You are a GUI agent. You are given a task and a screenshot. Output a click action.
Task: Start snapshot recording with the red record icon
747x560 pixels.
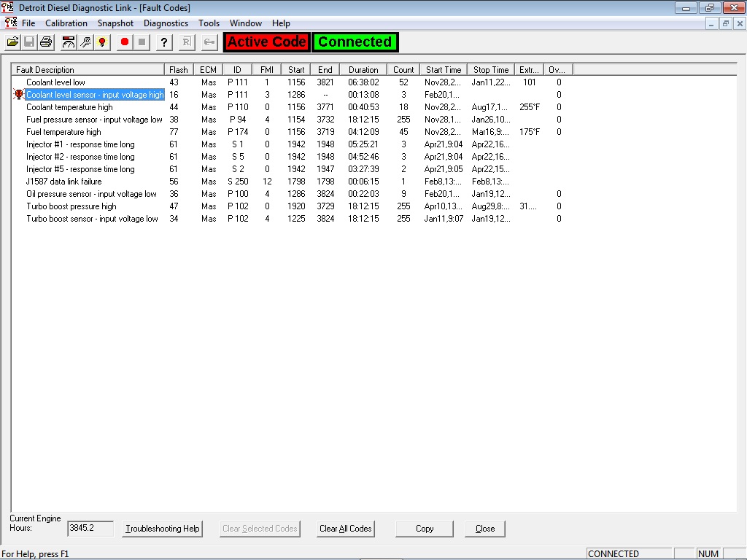(124, 42)
